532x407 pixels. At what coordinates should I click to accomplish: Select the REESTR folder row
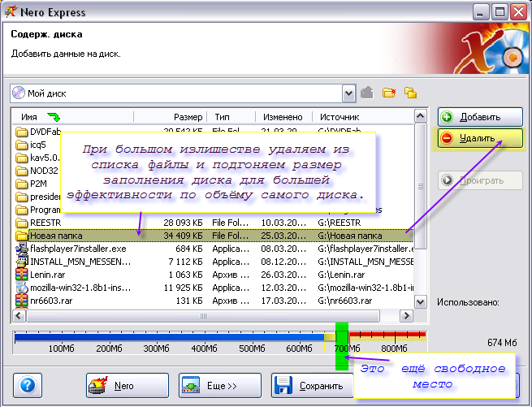[213, 223]
